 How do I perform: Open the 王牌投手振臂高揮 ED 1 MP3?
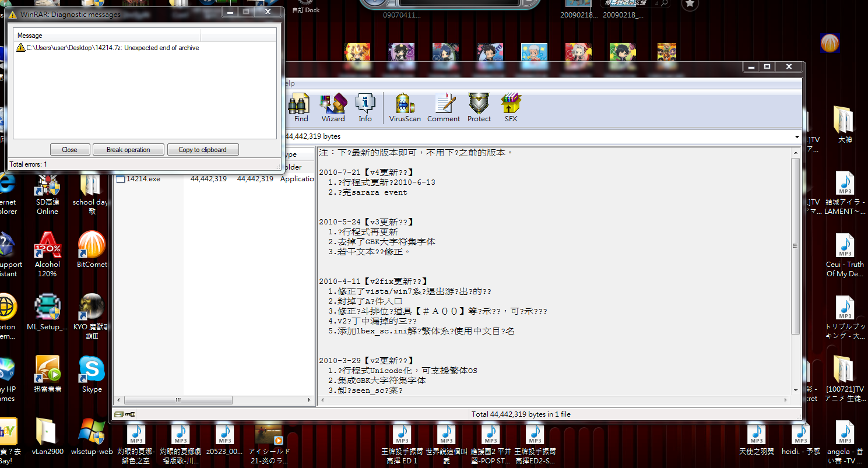tap(402, 443)
